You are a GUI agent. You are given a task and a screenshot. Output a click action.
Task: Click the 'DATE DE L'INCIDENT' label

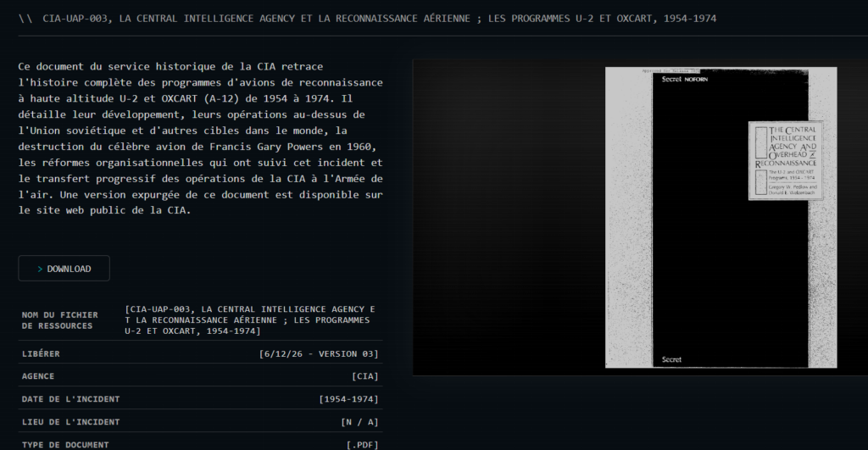71,399
